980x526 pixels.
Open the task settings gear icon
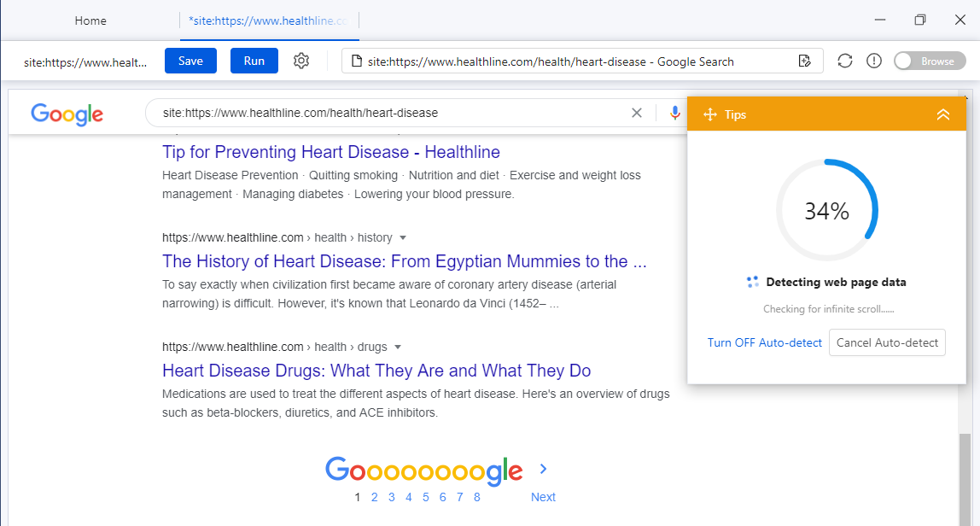point(301,61)
